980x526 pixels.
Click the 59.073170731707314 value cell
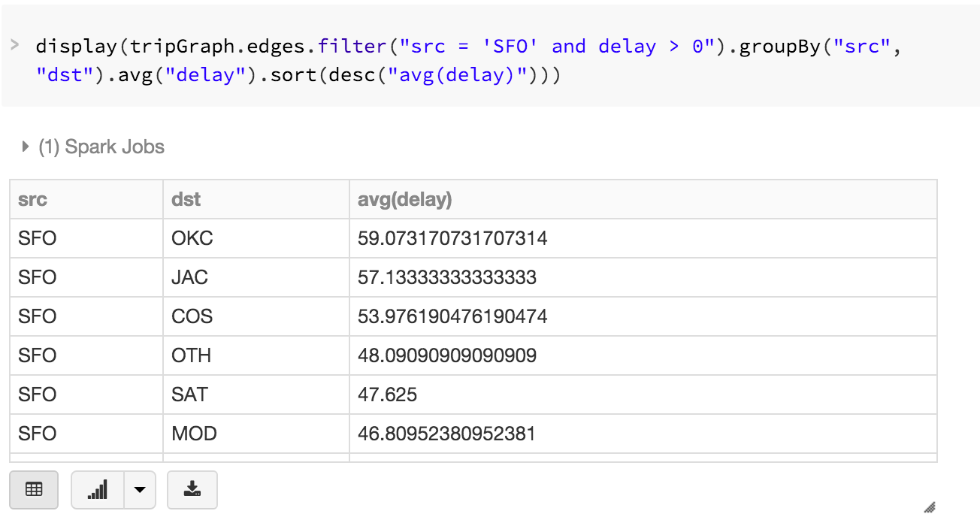452,238
